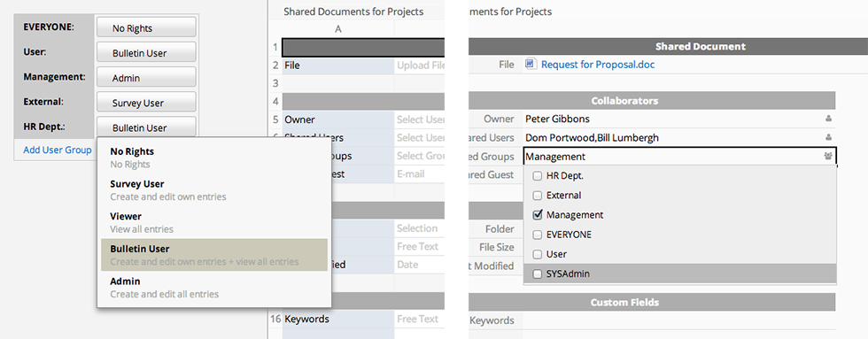This screenshot has height=339, width=868.
Task: Pick Survey User in the rights menu
Action: [x=214, y=189]
